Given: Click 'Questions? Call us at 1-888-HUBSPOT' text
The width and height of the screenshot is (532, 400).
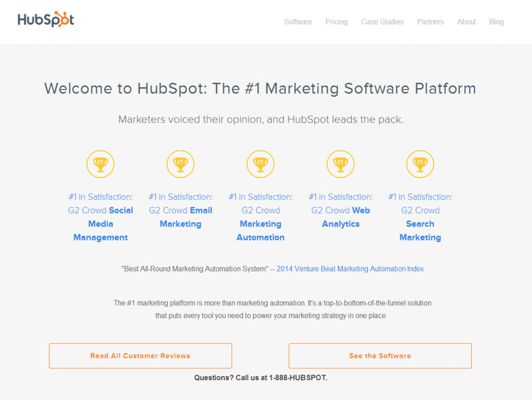Looking at the screenshot, I should [x=261, y=378].
